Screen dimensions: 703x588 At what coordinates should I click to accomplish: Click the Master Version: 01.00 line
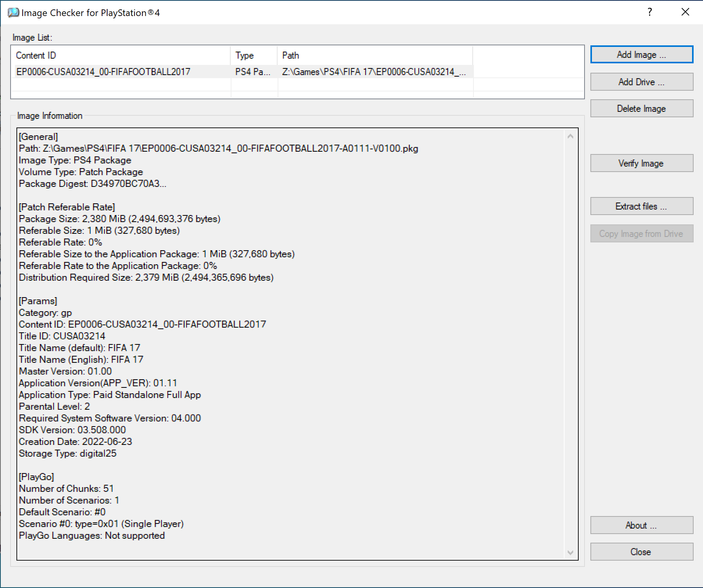click(65, 371)
